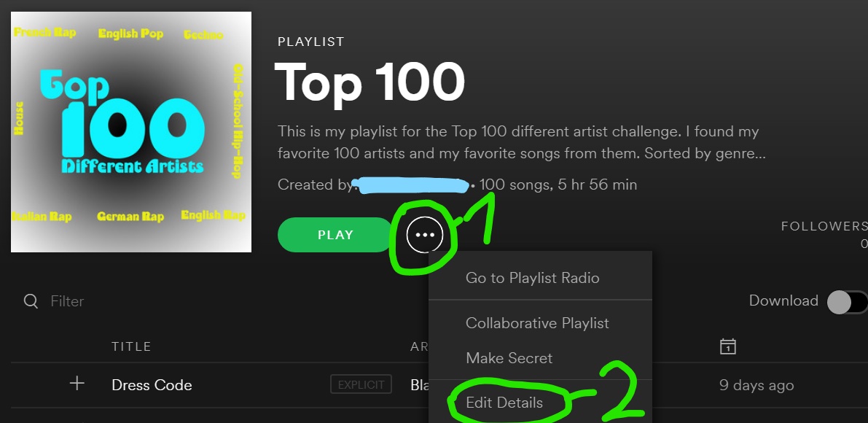The image size is (868, 423).
Task: Choose Collaborative Playlist from the menu
Action: click(x=537, y=323)
